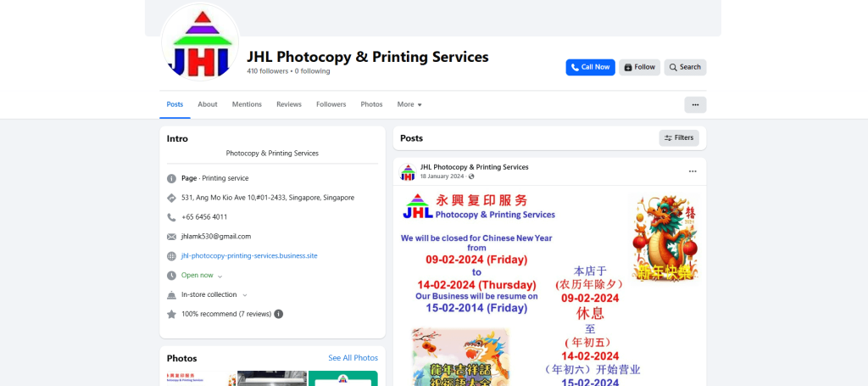
Task: Follow the JHL page
Action: click(x=639, y=67)
